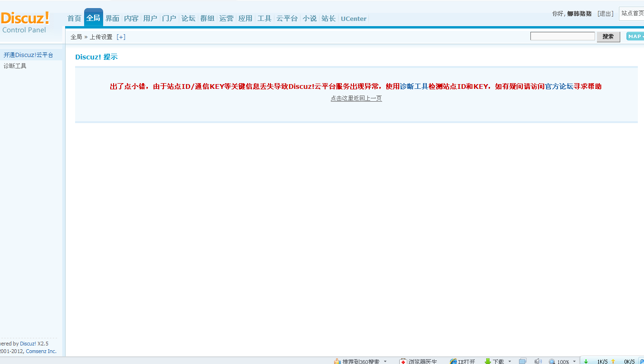Add shortcut with the [+] link
644x364 pixels.
coord(121,37)
